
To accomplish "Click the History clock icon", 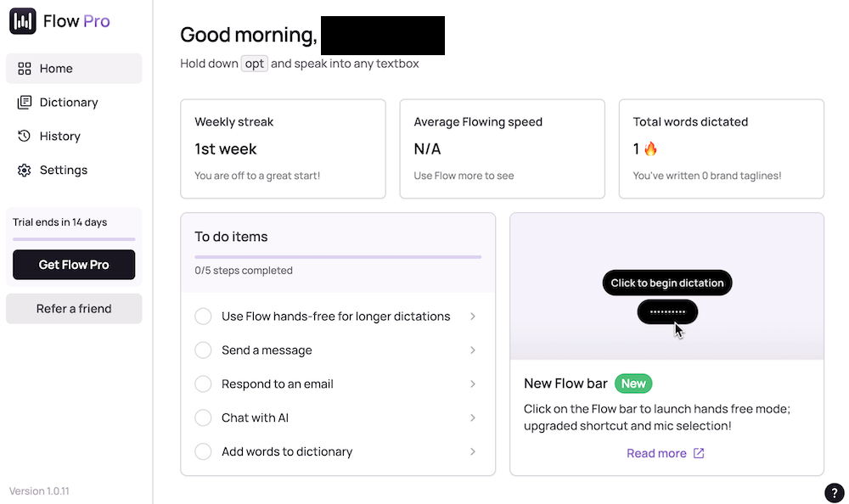I will (x=25, y=137).
